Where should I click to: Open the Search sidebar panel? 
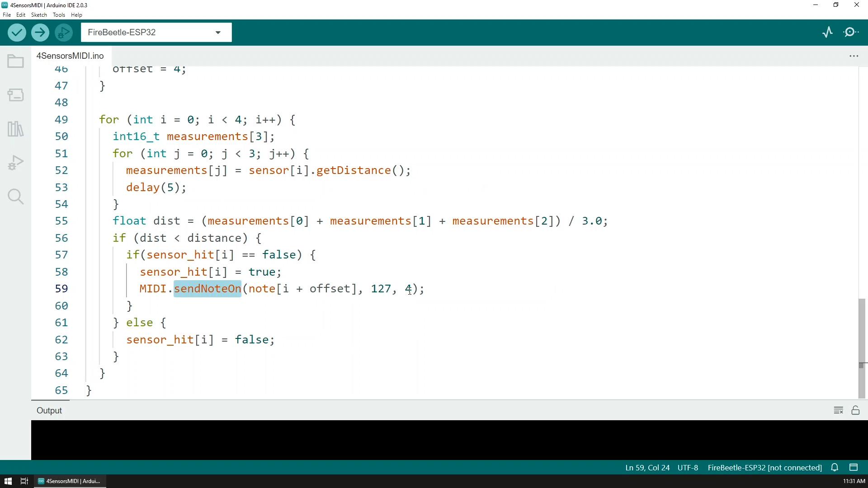pyautogui.click(x=16, y=197)
